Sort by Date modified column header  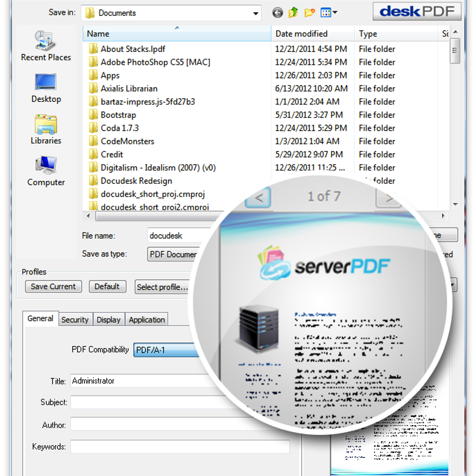(313, 34)
